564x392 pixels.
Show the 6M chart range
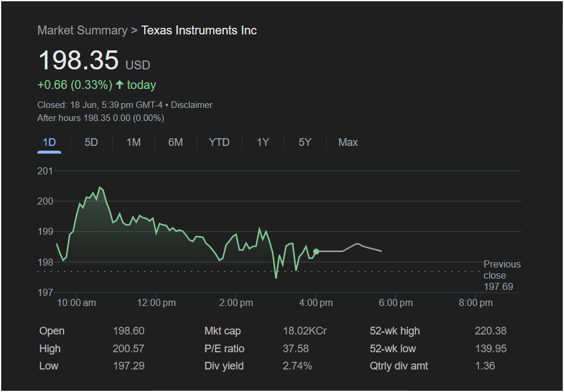point(176,142)
